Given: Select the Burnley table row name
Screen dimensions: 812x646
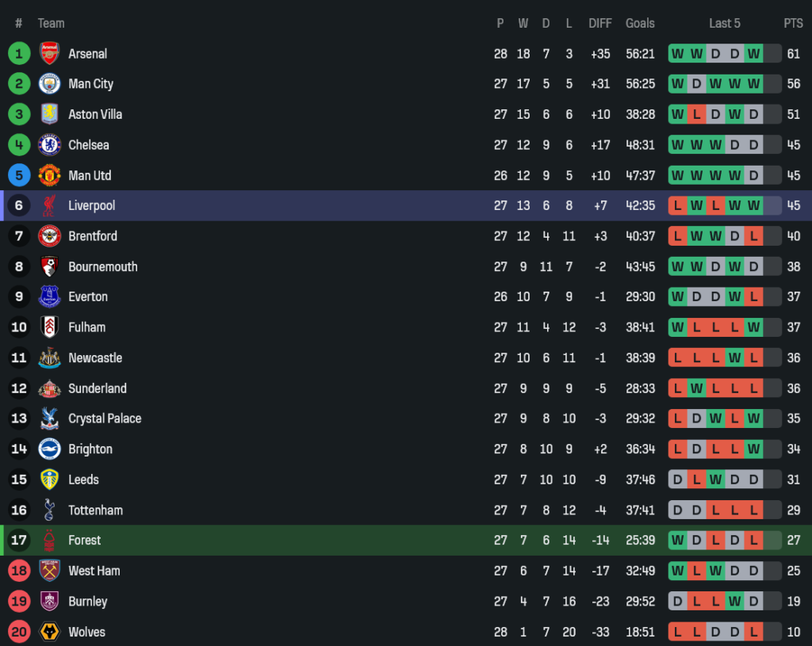Looking at the screenshot, I should pos(87,602).
